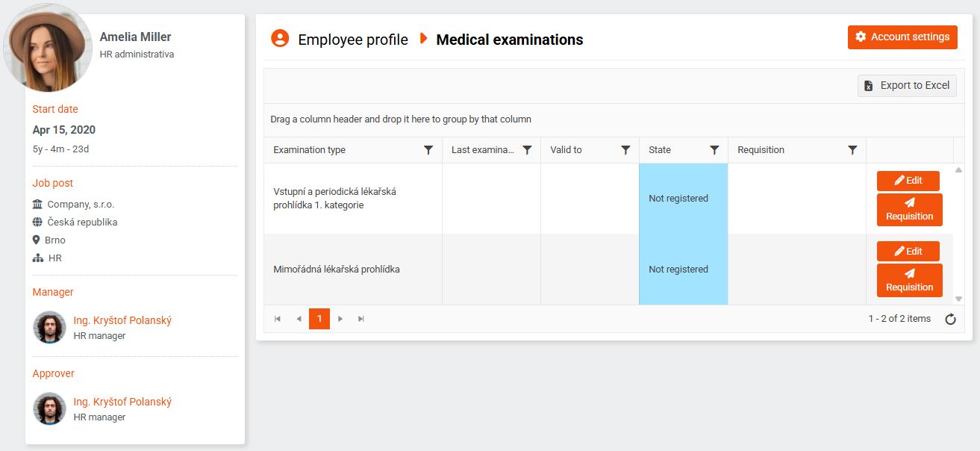This screenshot has height=451, width=980.
Task: Go to the next page arrow
Action: [x=340, y=319]
